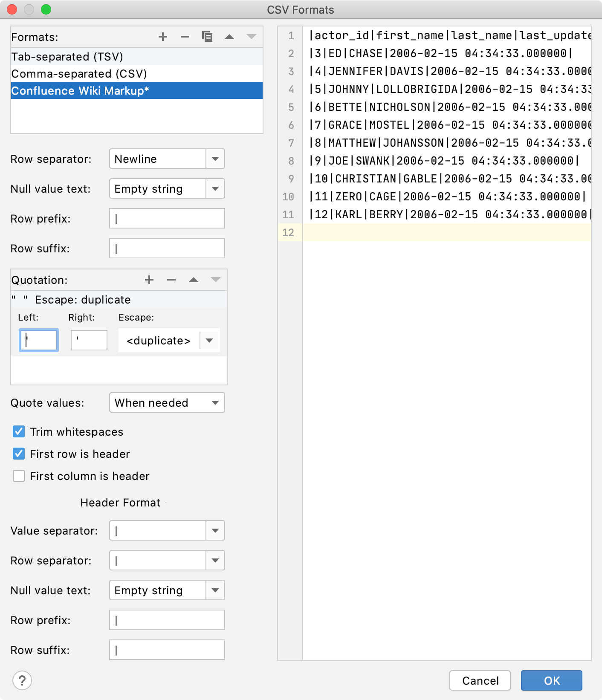Cancel the CSV Formats dialog
The image size is (602, 700).
pos(480,680)
